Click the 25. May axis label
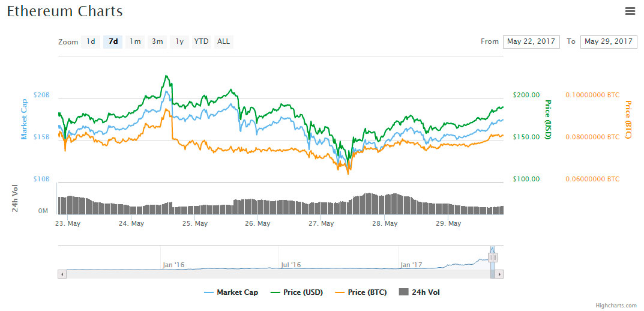The image size is (644, 311). 194,224
